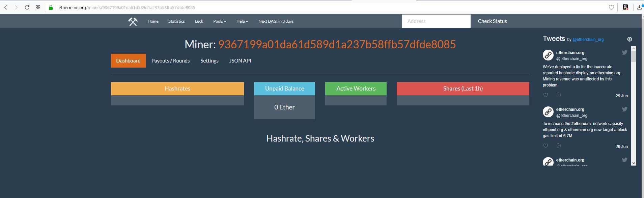Expand the Help dropdown menu
Screen dimensions: 644x198
[x=242, y=21]
